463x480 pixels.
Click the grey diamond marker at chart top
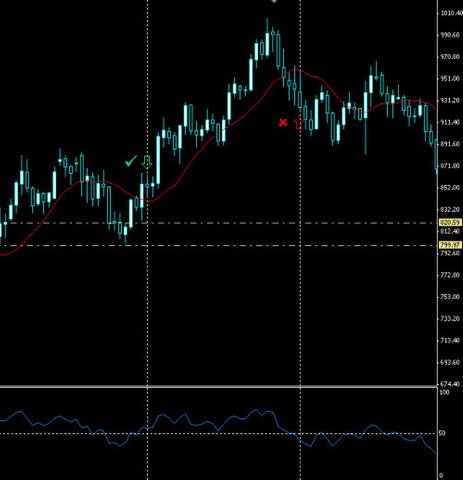coord(274,1)
